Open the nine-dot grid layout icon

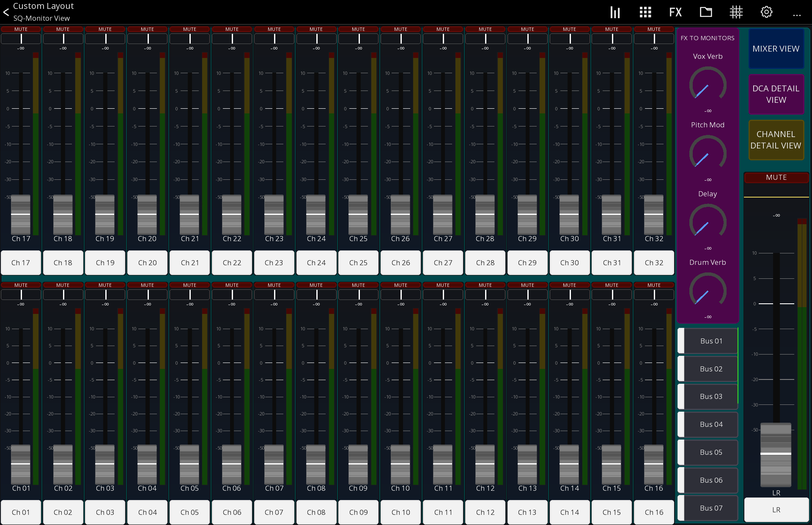[x=645, y=12]
